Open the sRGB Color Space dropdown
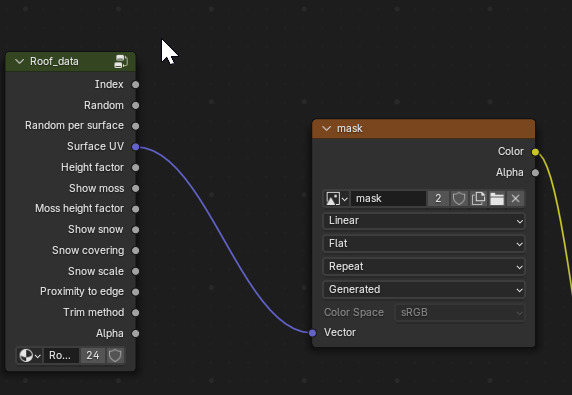This screenshot has width=572, height=395. 460,313
